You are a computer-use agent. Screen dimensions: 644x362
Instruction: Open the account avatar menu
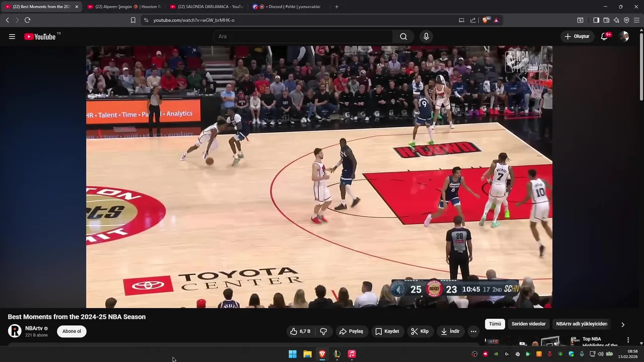pyautogui.click(x=624, y=36)
